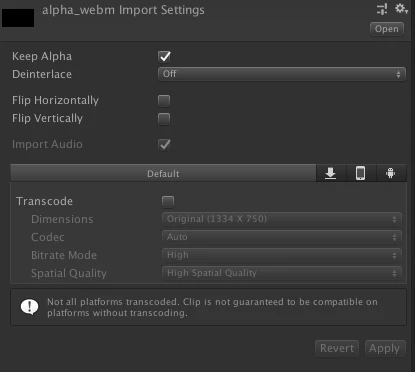Click the warning exclamation icon
This screenshot has height=372, width=415.
tap(29, 307)
